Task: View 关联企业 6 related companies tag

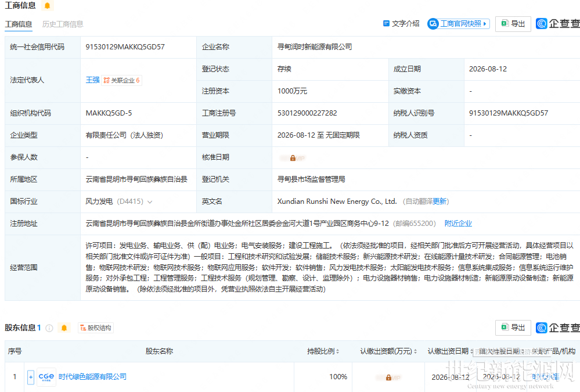Action: tap(122, 80)
